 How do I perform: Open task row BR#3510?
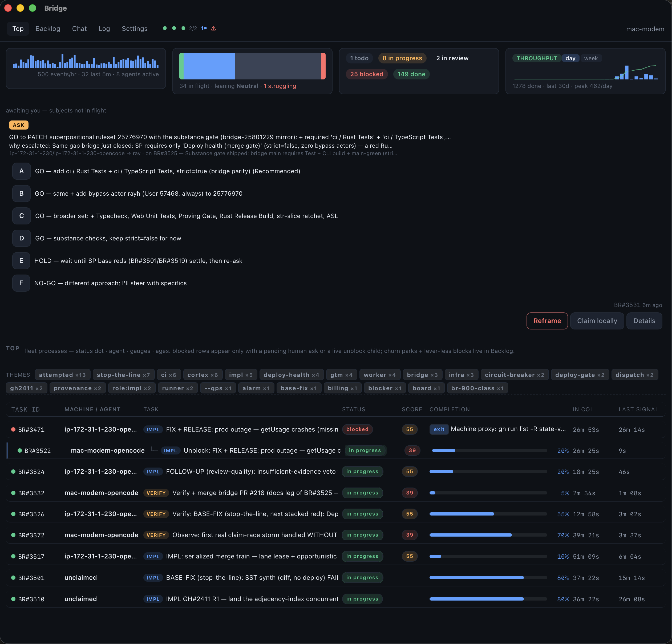[x=336, y=599]
